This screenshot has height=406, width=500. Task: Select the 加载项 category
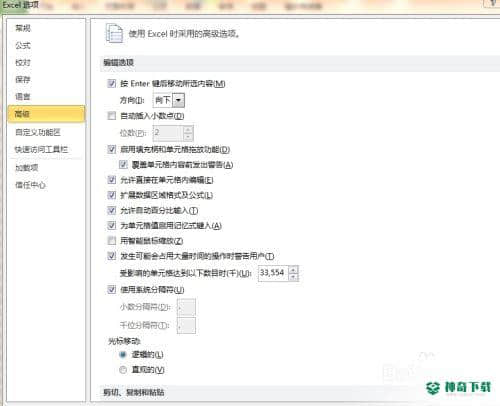coord(27,168)
